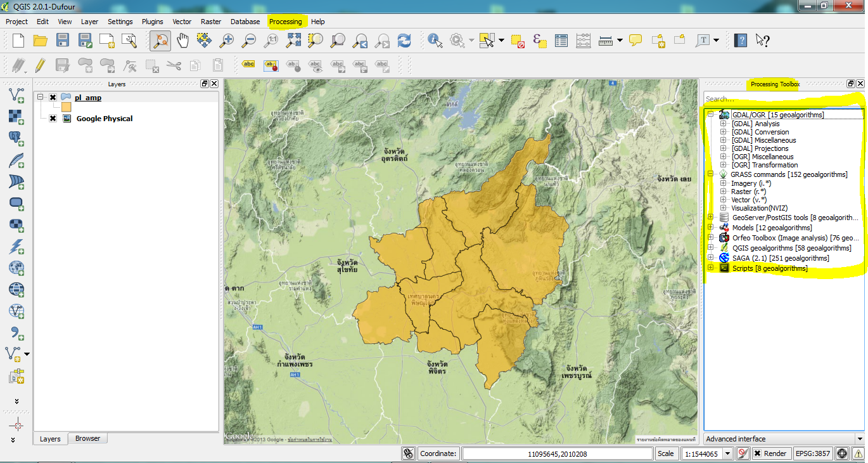Click the toolbox Search field
This screenshot has width=868, height=463.
click(784, 99)
